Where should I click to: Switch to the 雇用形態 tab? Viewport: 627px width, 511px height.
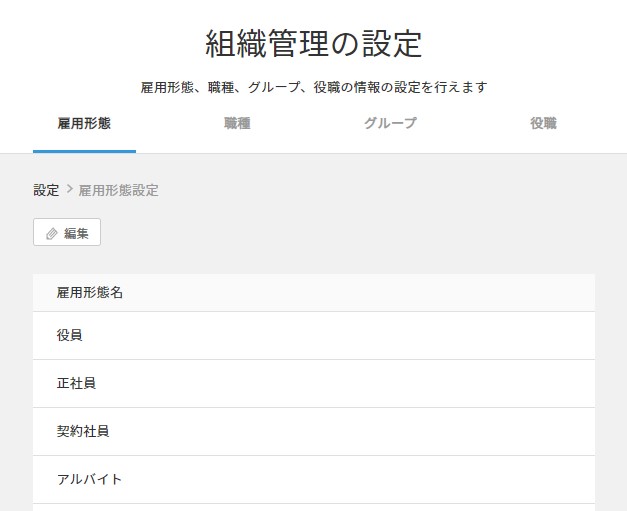point(84,124)
